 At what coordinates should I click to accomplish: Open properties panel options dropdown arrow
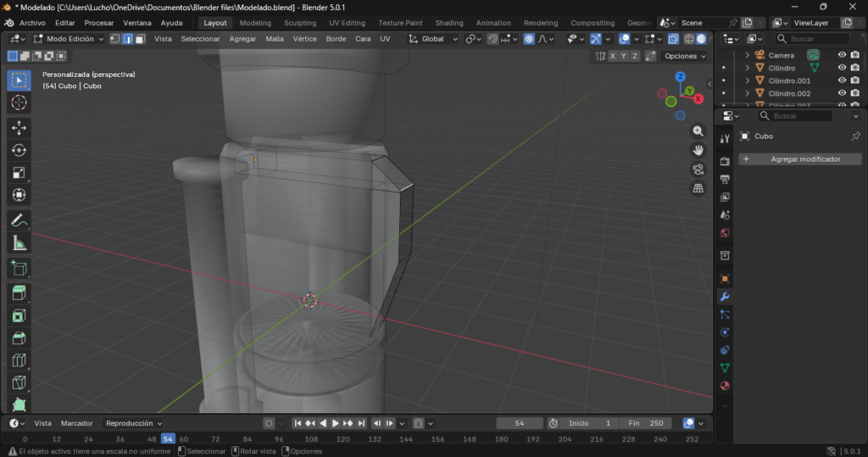[856, 116]
